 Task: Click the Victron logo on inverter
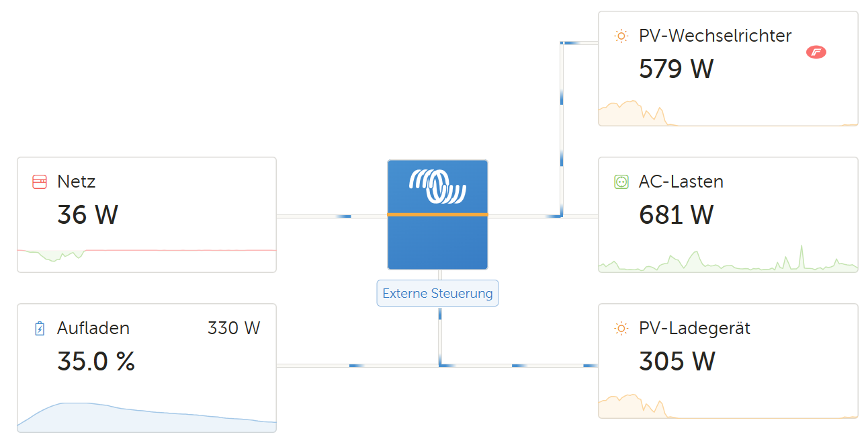tap(437, 186)
